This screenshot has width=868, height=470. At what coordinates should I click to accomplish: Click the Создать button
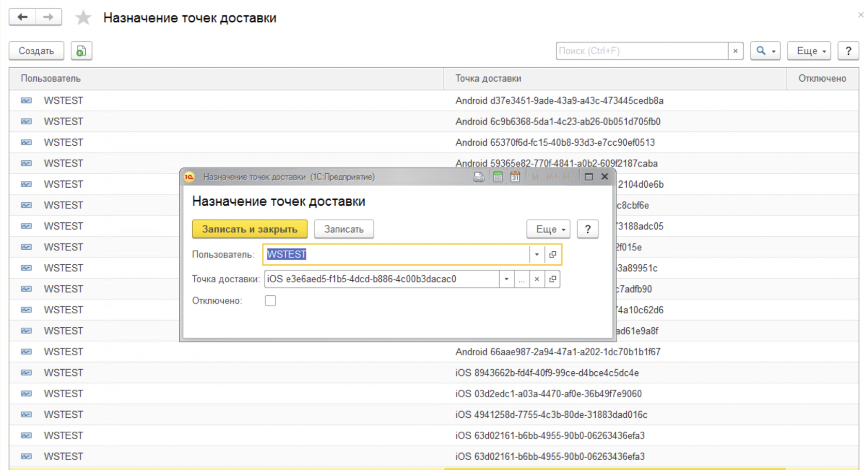pyautogui.click(x=36, y=51)
